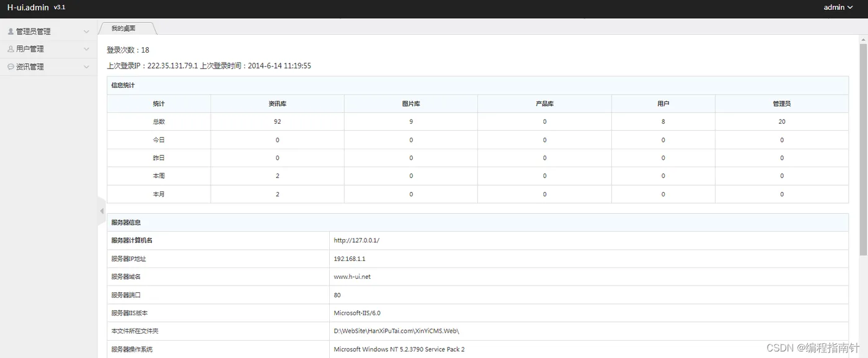Click the 用户管理 user icon

point(11,48)
